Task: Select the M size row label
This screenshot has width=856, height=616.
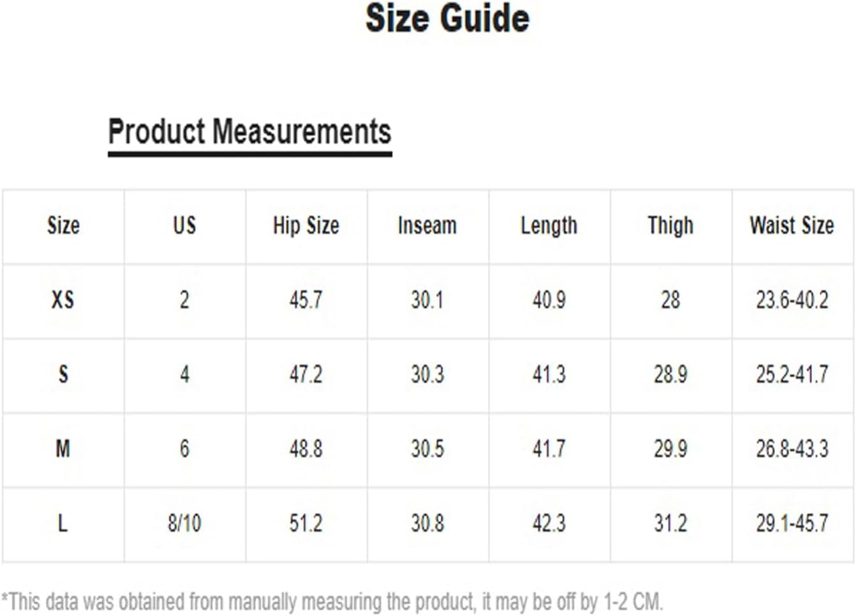Action: (63, 449)
